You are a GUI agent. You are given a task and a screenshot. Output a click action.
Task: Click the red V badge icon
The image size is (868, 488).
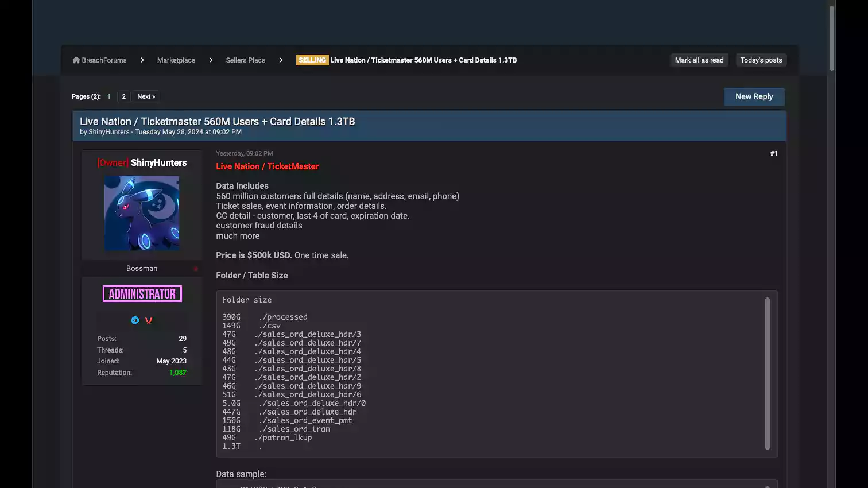pos(149,320)
